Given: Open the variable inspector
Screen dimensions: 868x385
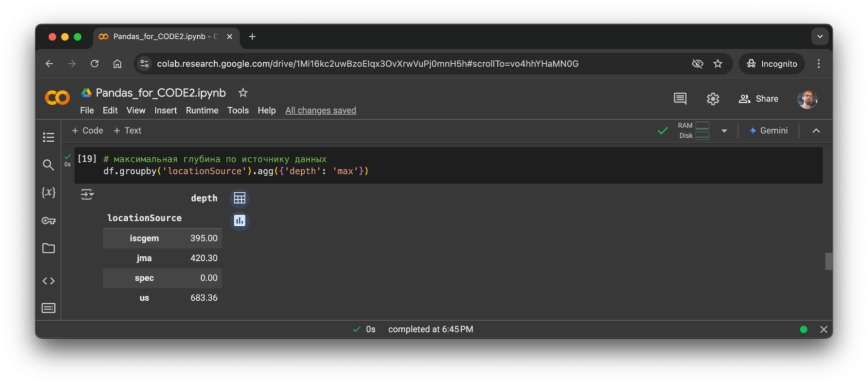Looking at the screenshot, I should [49, 192].
